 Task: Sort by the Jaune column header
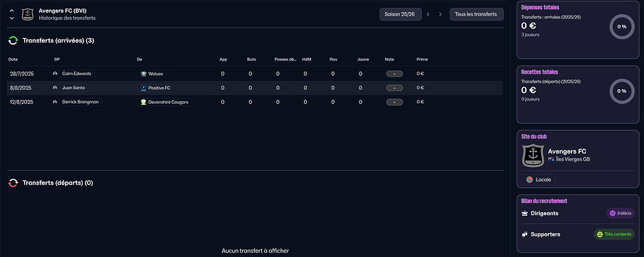[x=363, y=59]
